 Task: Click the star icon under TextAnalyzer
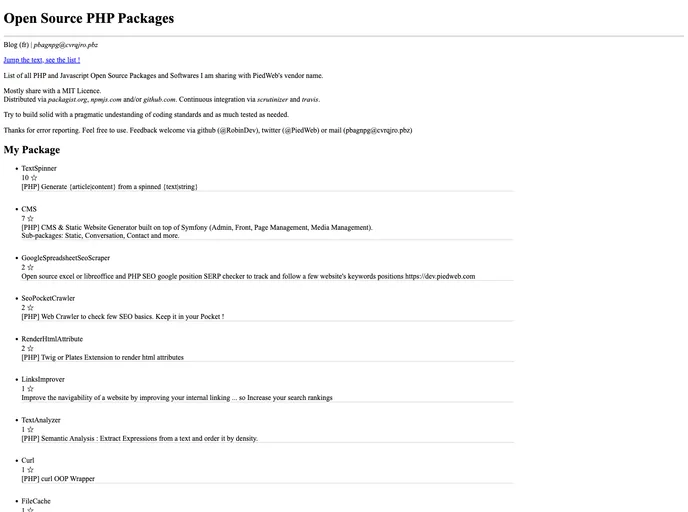pyautogui.click(x=29, y=429)
